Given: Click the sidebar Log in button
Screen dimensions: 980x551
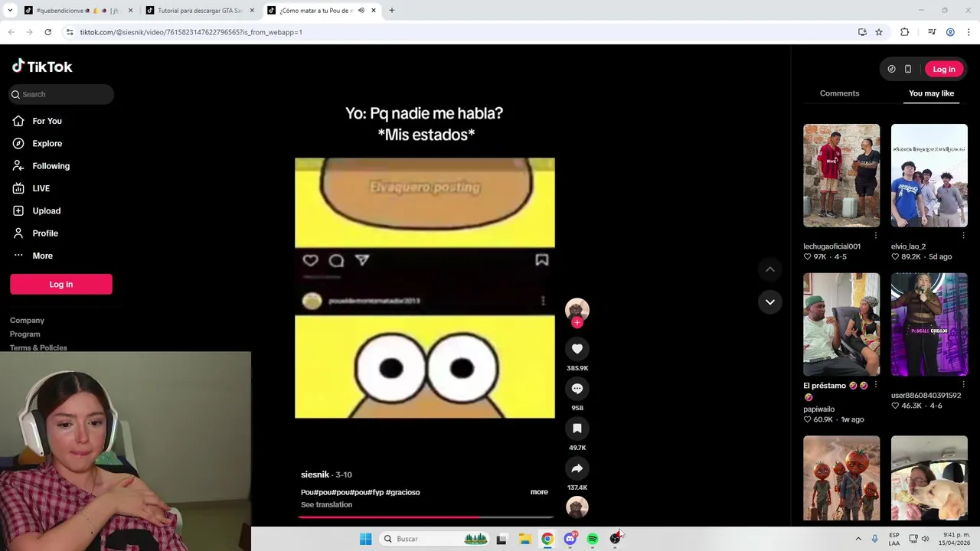Looking at the screenshot, I should [61, 284].
